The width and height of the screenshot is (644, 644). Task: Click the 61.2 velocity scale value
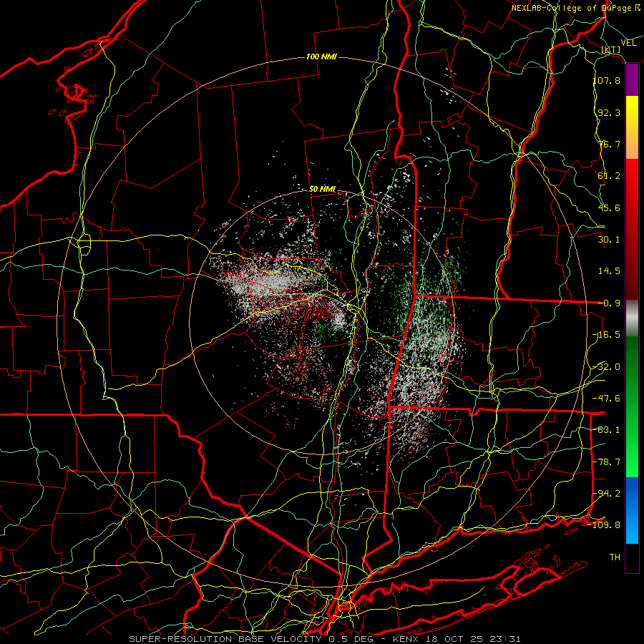[609, 176]
